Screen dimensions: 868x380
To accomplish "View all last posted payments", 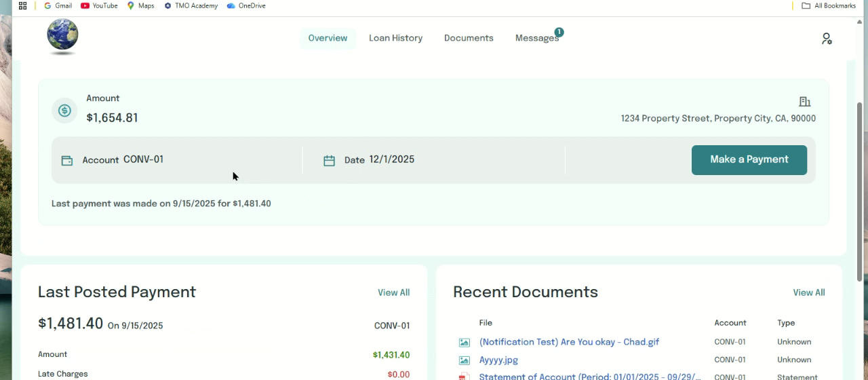I will (x=393, y=292).
